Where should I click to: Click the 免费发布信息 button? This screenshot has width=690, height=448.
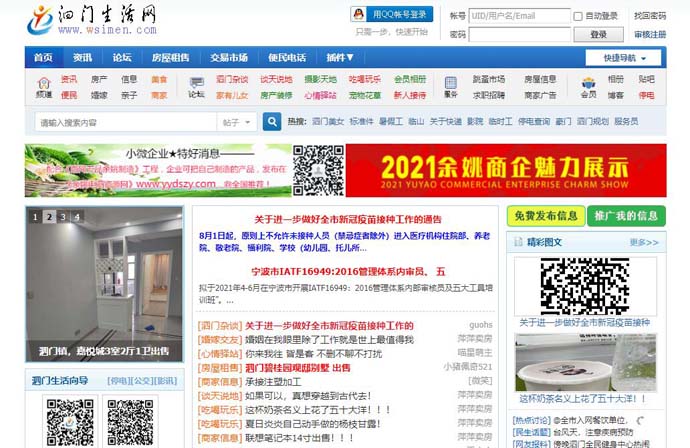(x=544, y=216)
